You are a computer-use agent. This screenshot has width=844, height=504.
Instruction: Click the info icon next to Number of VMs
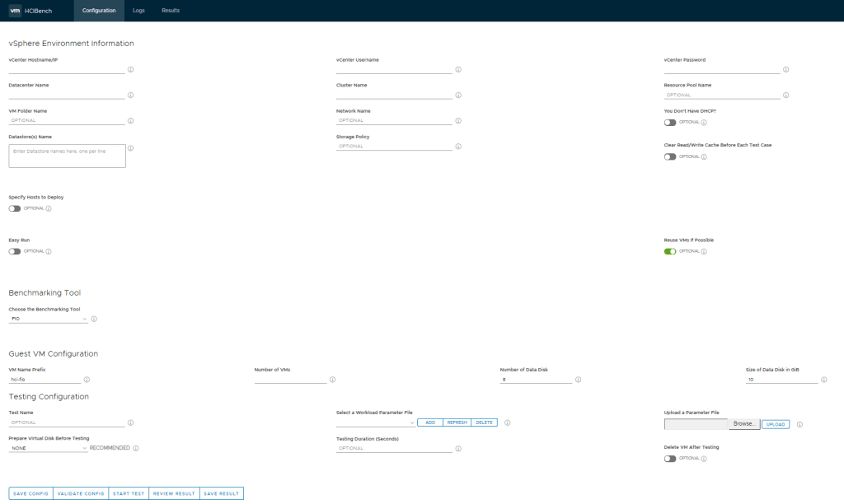[x=332, y=380]
